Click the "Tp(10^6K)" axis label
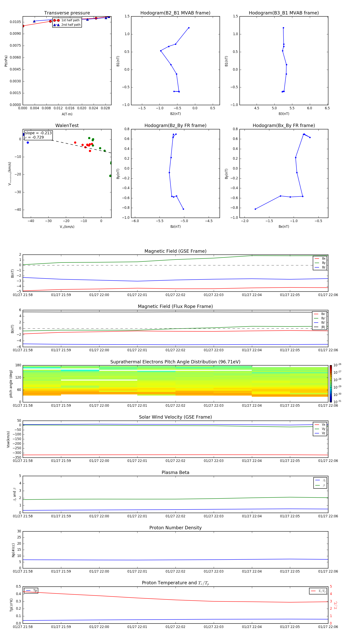Viewport: 351px width, 644px height. click(11, 605)
